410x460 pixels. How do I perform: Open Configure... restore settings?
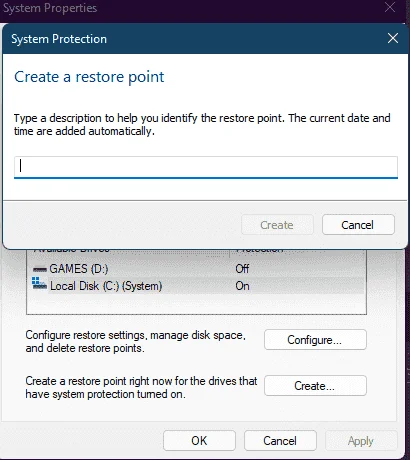click(315, 340)
